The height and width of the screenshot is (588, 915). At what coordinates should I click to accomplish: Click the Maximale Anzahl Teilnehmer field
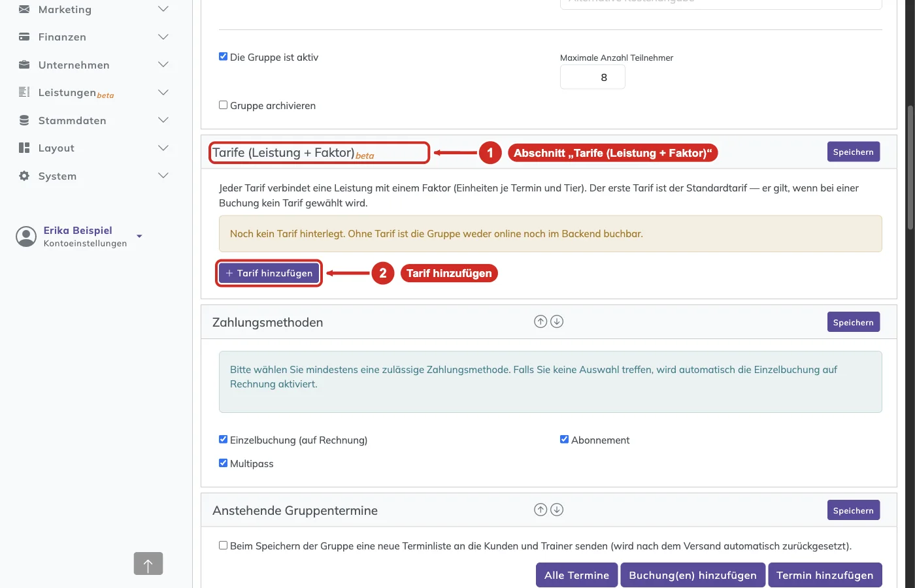[593, 77]
